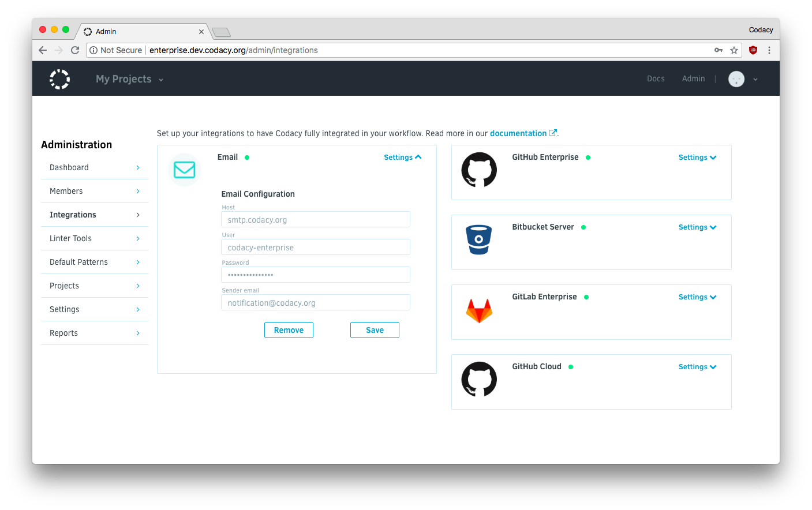Click the Codacy profile name in the title bar
Image resolution: width=812 pixels, height=510 pixels.
(761, 30)
